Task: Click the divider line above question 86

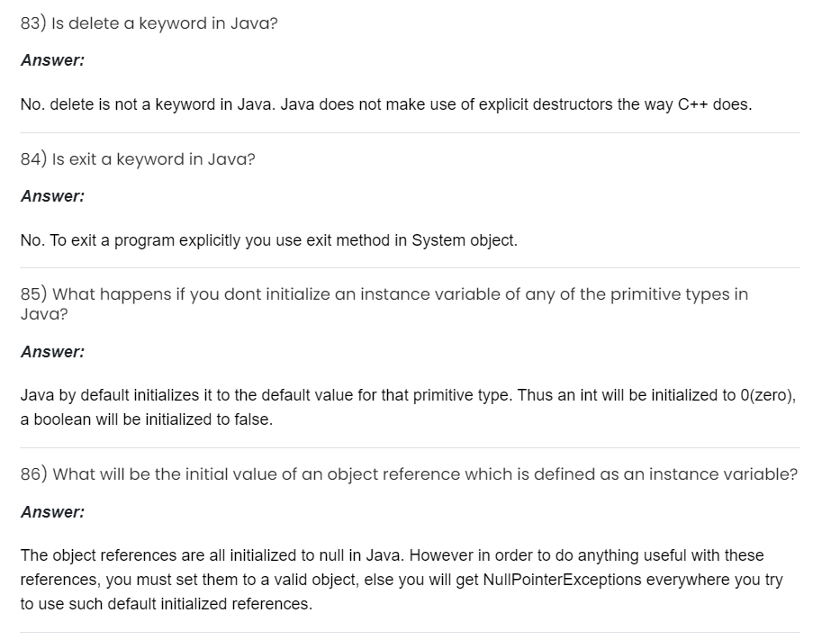Action: [x=410, y=447]
